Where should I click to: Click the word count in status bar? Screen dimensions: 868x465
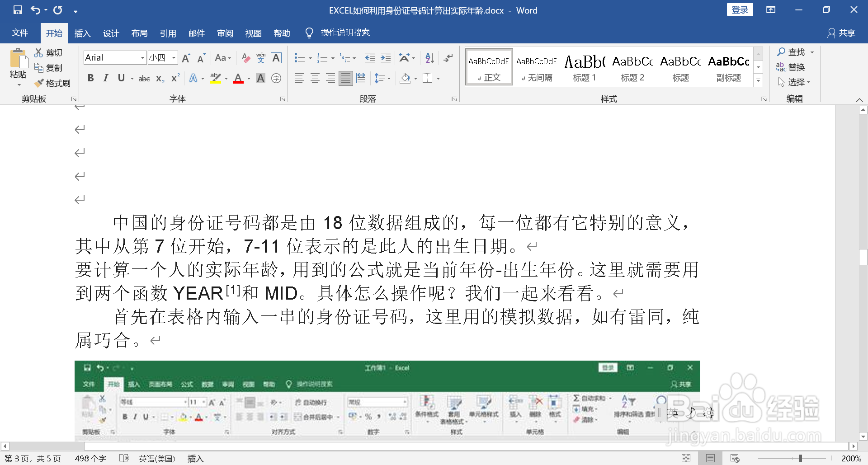[90, 458]
